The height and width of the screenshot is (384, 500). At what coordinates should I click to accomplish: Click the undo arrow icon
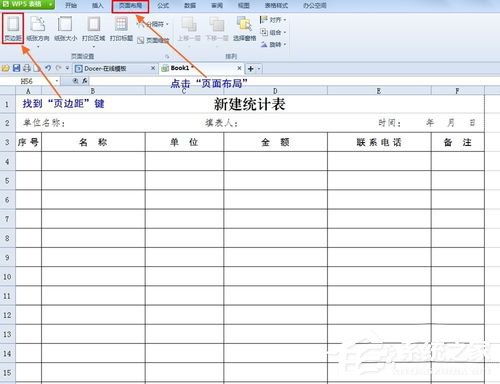[x=48, y=68]
